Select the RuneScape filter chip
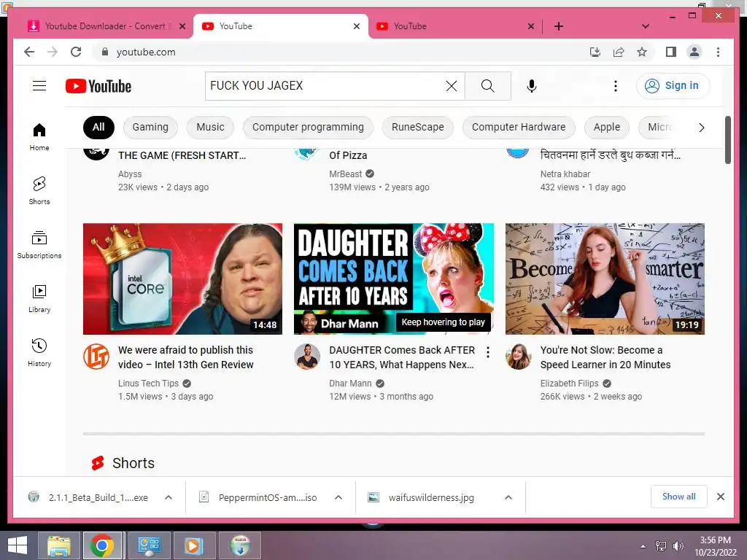This screenshot has width=747, height=560. pos(418,127)
